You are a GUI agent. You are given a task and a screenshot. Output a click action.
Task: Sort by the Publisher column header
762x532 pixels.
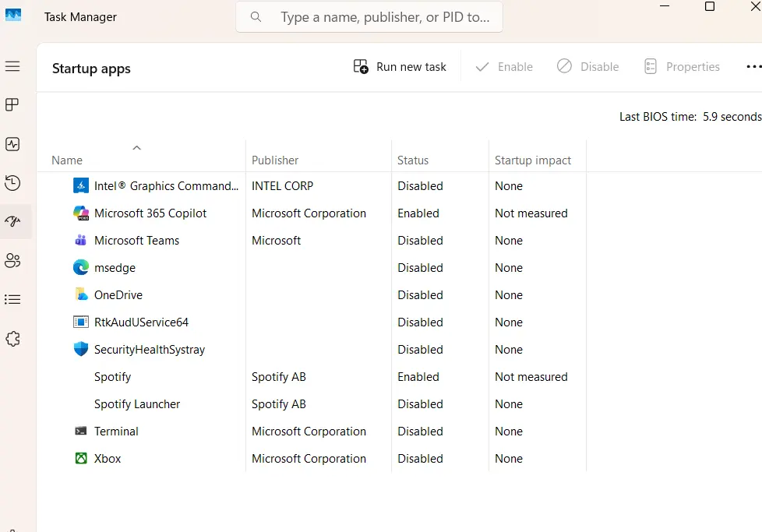275,160
